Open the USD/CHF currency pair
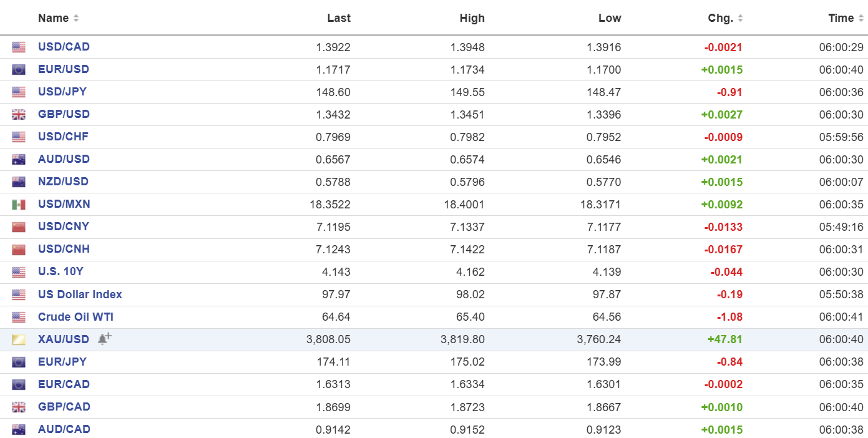 pyautogui.click(x=63, y=137)
